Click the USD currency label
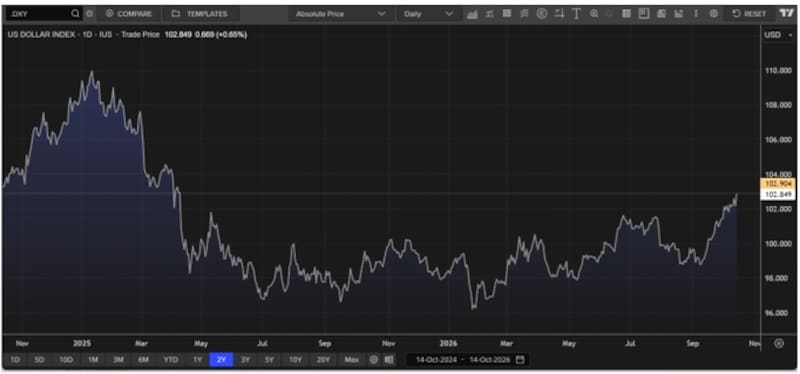Viewport: 800px width, 374px height. click(772, 35)
